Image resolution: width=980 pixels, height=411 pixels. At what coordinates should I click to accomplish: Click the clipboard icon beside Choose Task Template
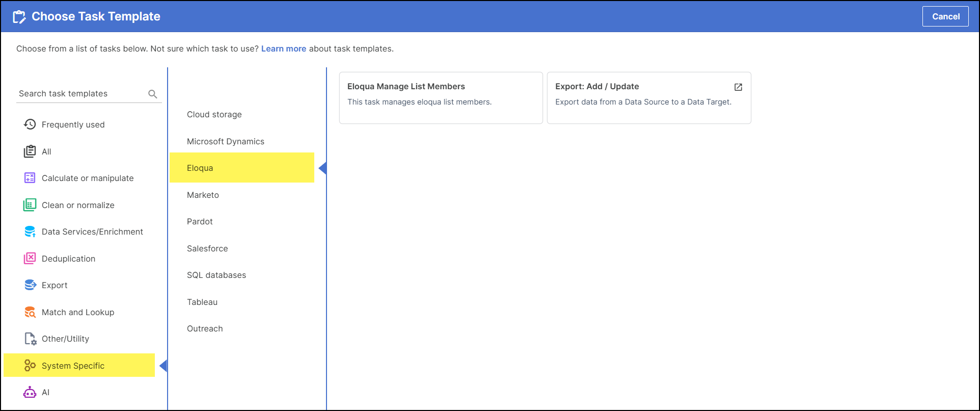(19, 17)
